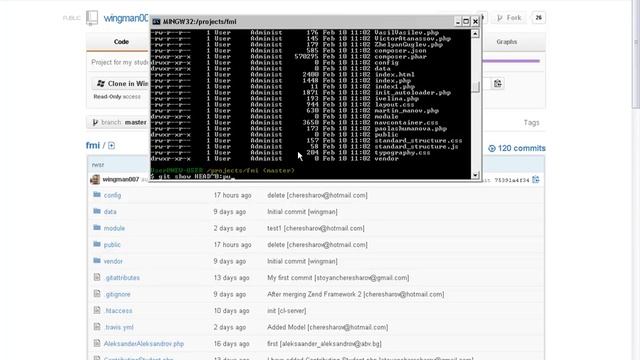Close the MINGW32 terminal window
This screenshot has height=360, width=640.
pyautogui.click(x=476, y=22)
